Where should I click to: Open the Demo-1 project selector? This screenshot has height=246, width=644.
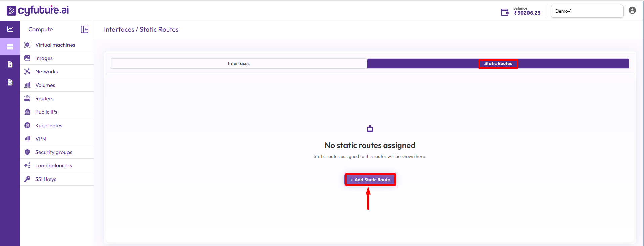click(587, 11)
